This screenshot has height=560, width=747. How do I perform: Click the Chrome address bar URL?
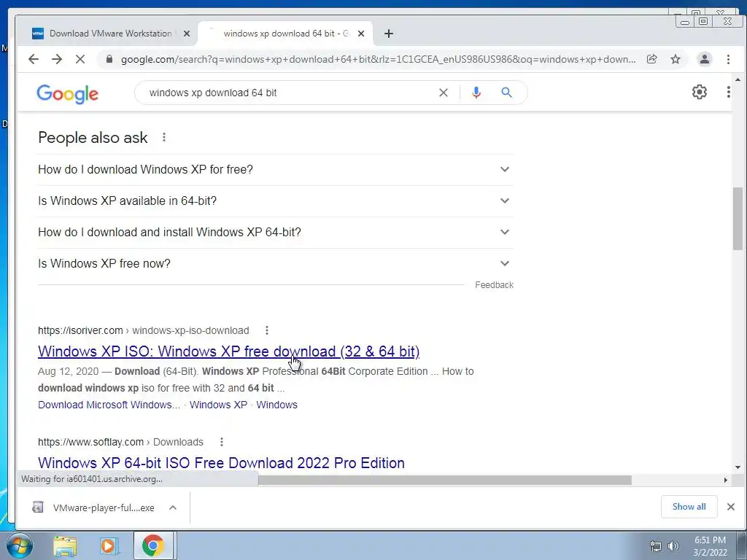tap(378, 59)
